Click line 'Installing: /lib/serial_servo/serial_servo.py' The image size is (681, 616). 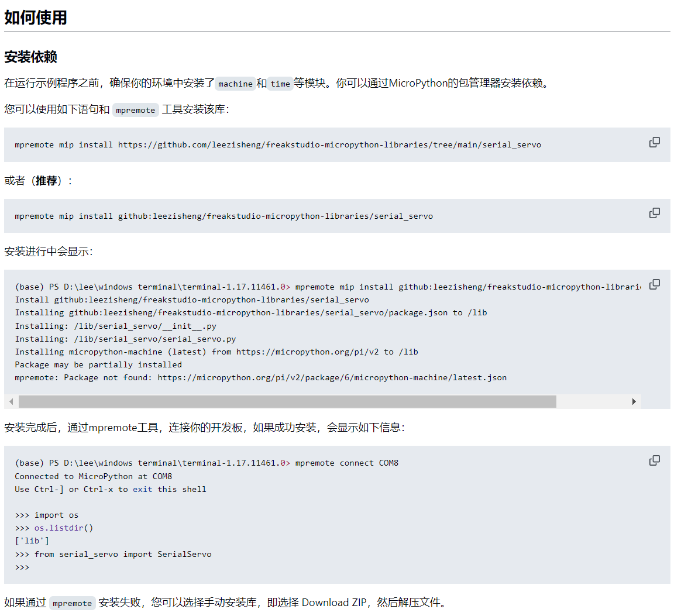tap(125, 339)
